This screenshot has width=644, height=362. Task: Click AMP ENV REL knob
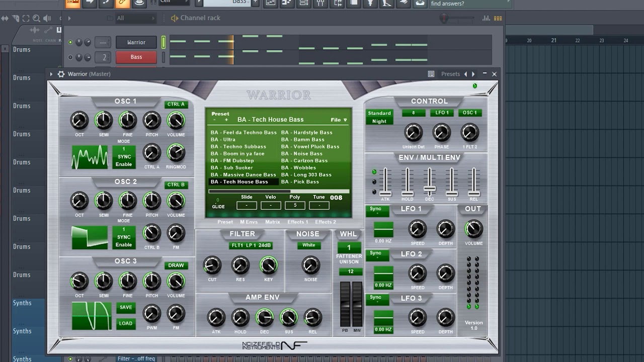pos(312,318)
